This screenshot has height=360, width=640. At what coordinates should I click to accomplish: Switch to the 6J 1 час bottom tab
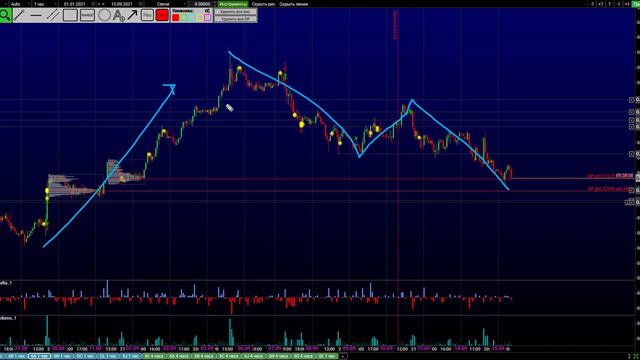pyautogui.click(x=131, y=356)
